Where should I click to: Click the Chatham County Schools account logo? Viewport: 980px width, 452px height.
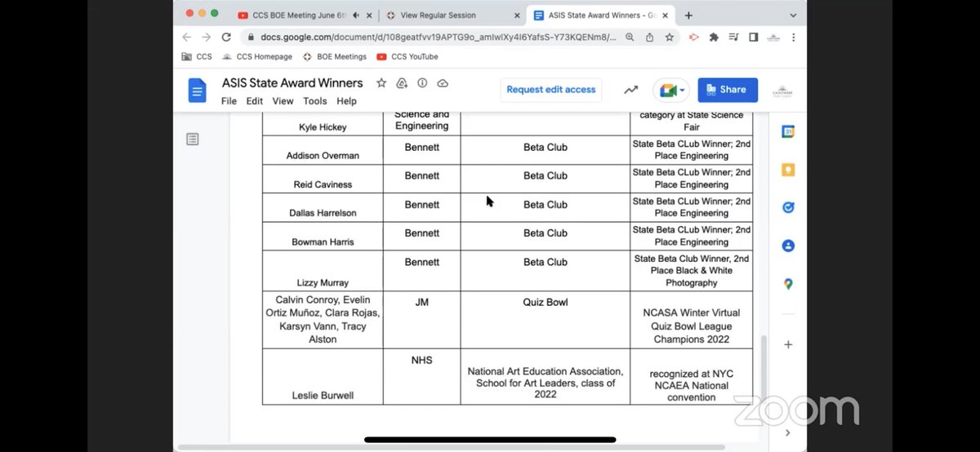click(x=782, y=90)
